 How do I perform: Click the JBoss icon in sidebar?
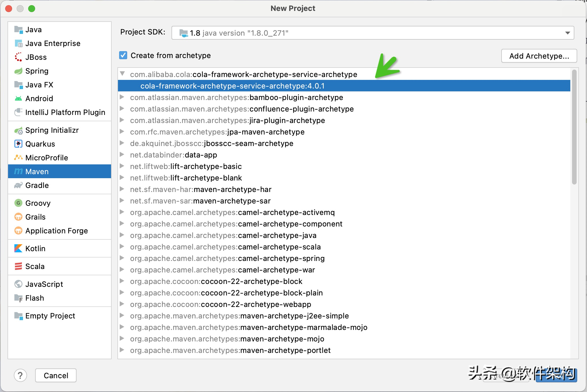point(18,57)
